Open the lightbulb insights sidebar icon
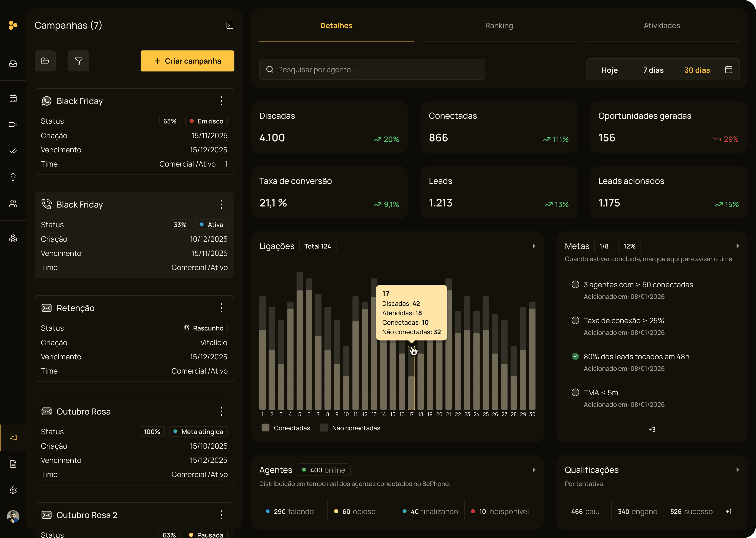 [13, 177]
